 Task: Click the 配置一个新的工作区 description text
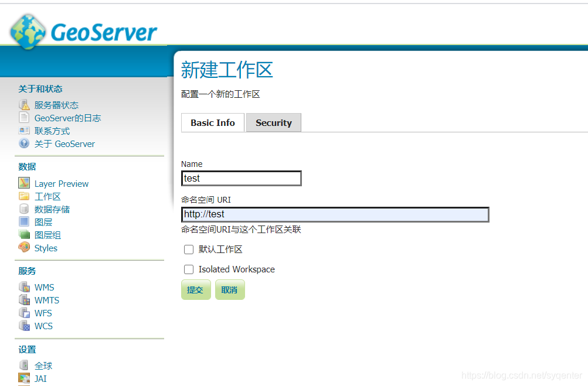tap(220, 94)
